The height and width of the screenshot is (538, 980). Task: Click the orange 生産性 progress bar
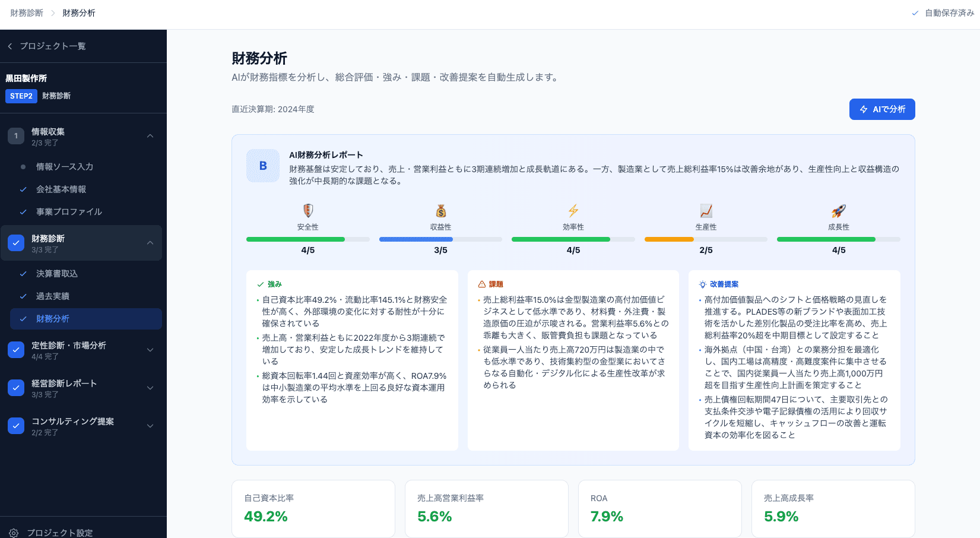click(668, 239)
